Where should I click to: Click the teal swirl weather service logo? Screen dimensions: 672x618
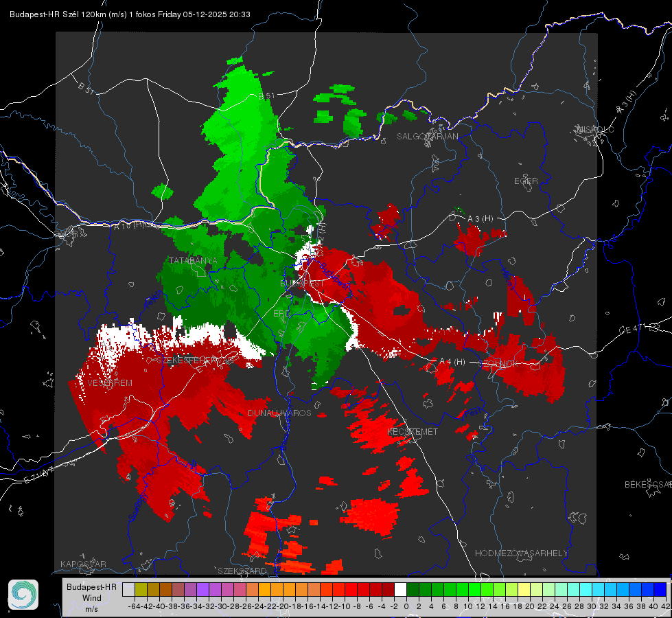point(23,595)
